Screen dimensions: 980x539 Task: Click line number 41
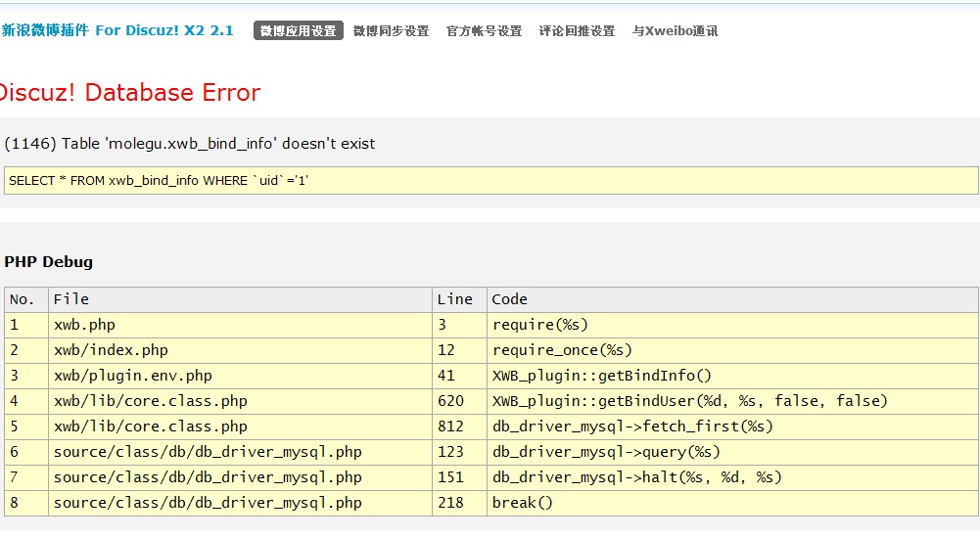click(x=459, y=376)
